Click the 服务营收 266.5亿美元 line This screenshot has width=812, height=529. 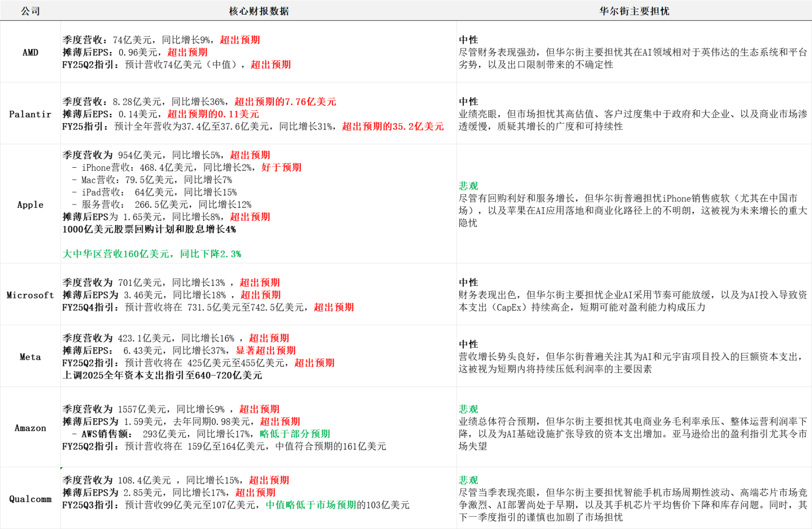pyautogui.click(x=162, y=204)
